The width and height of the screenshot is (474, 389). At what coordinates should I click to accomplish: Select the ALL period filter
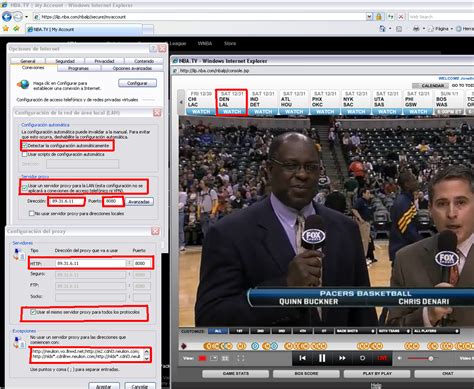[x=218, y=331]
